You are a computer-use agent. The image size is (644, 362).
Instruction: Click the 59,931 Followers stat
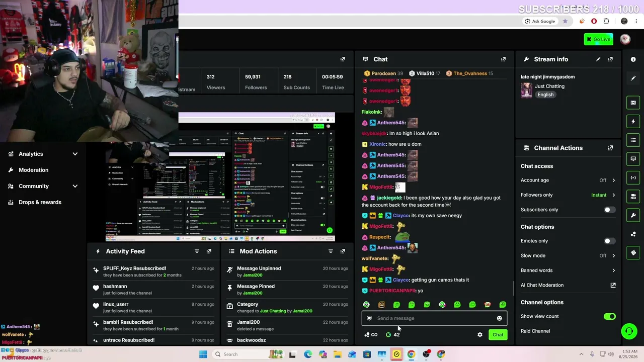(256, 82)
